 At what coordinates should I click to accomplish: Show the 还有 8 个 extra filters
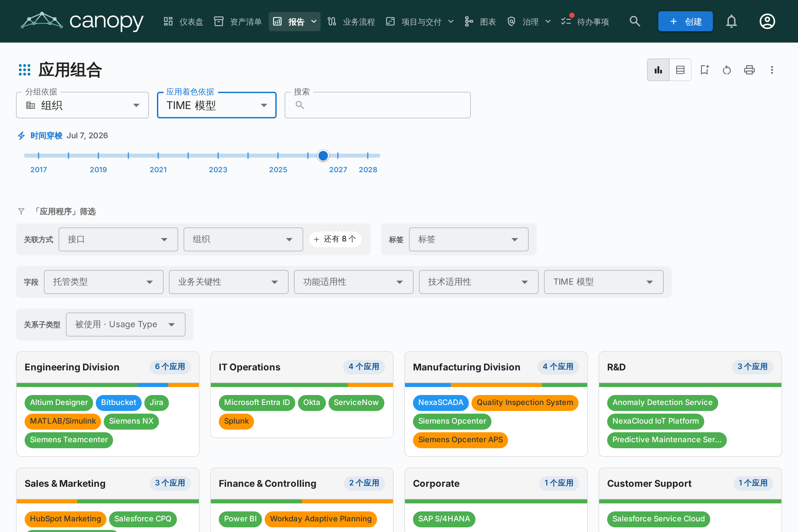(x=335, y=239)
